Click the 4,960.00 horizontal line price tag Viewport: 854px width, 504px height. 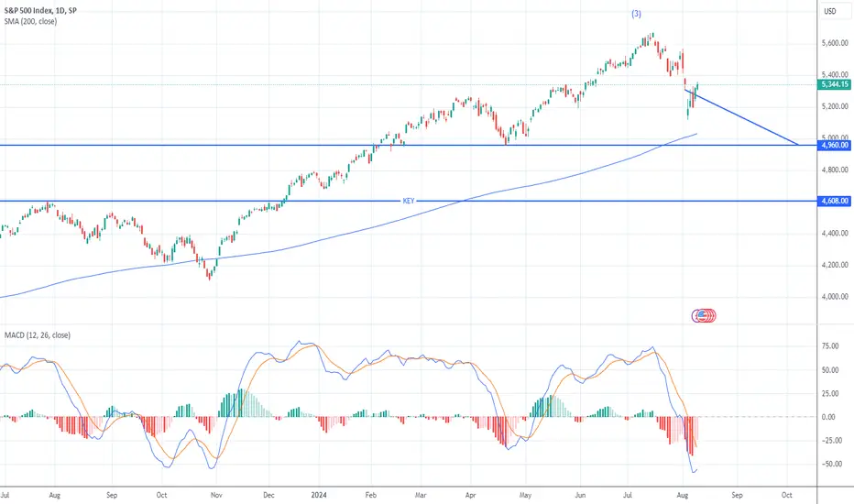(x=835, y=145)
